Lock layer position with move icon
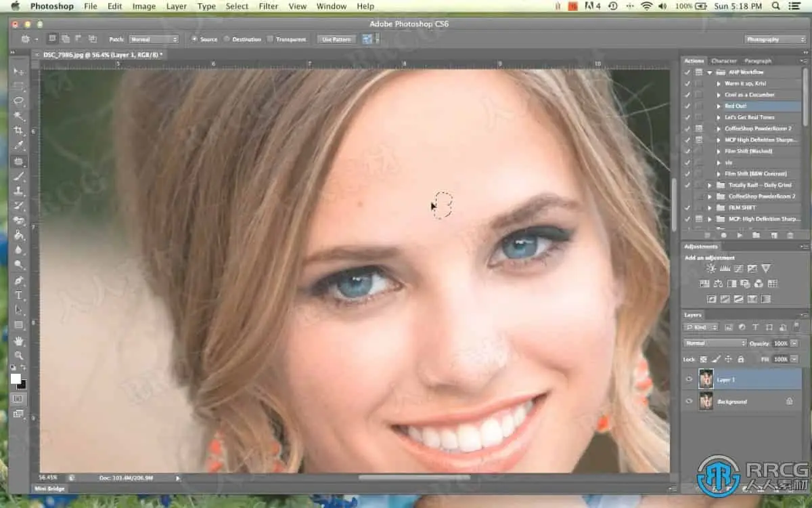 (728, 359)
